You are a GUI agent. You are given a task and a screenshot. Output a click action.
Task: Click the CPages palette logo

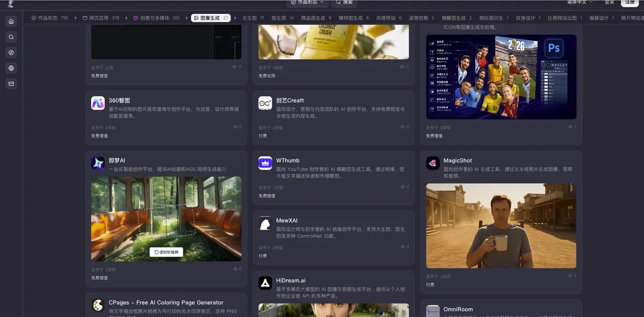click(x=98, y=305)
